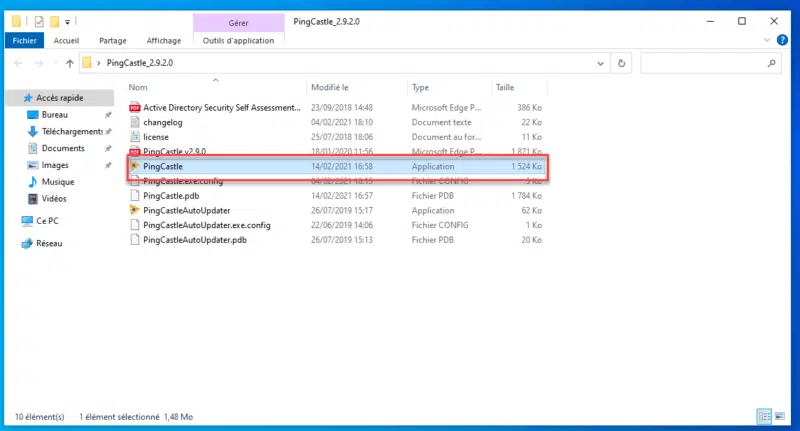800x431 pixels.
Task: Click the Accès rapide star icon
Action: click(x=28, y=97)
